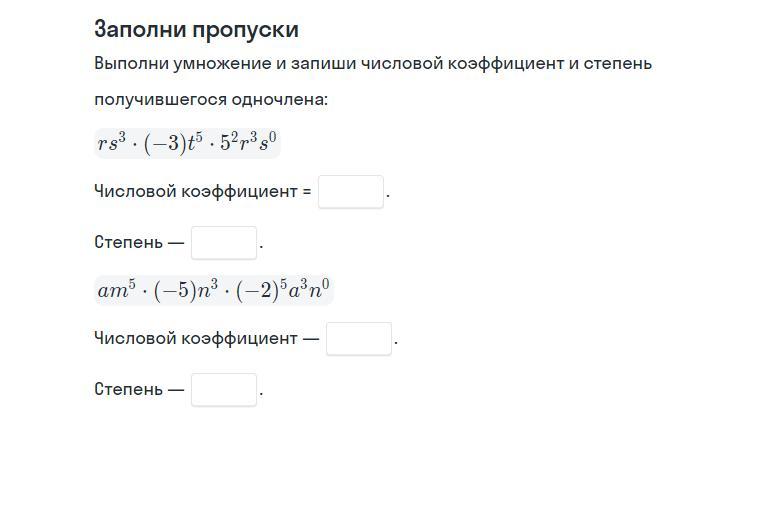Click the heading Заполни пропуски
Viewport: 759px width, 532px height.
[x=196, y=29]
